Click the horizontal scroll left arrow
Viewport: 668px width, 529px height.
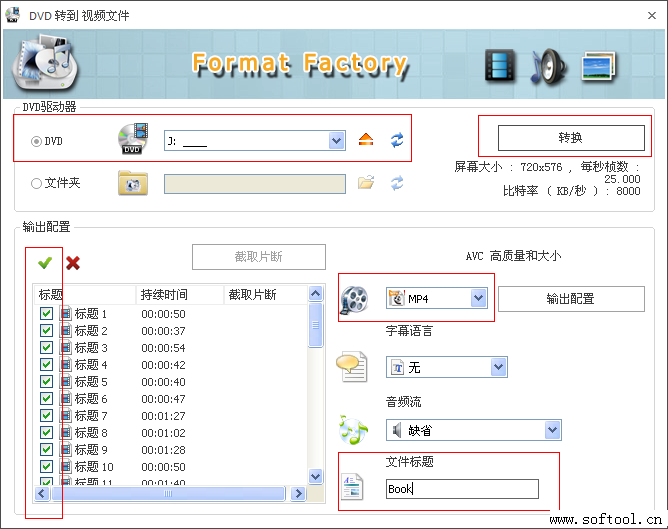(x=42, y=494)
